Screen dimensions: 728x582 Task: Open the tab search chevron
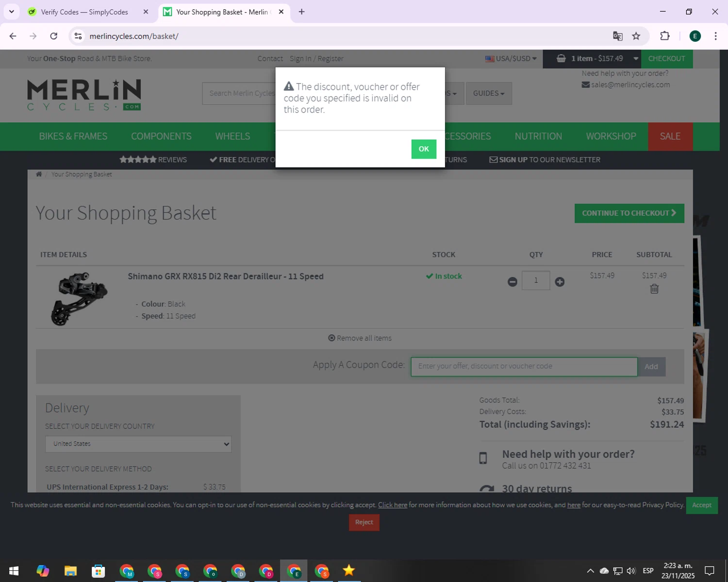[x=12, y=12]
